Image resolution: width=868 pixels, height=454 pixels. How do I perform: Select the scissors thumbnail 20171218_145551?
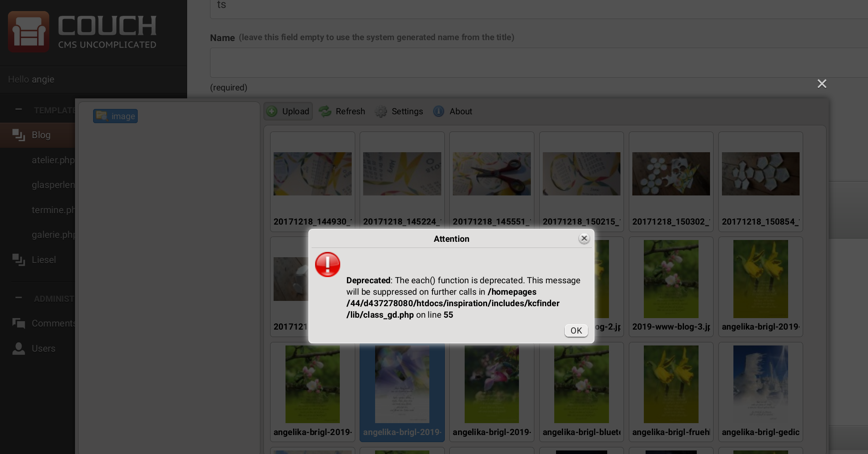(492, 182)
